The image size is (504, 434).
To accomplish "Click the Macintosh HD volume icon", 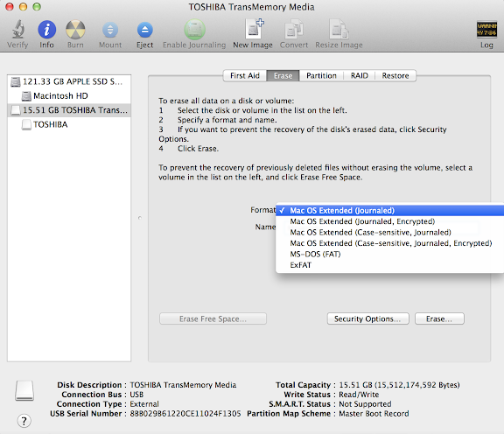I will coord(26,95).
